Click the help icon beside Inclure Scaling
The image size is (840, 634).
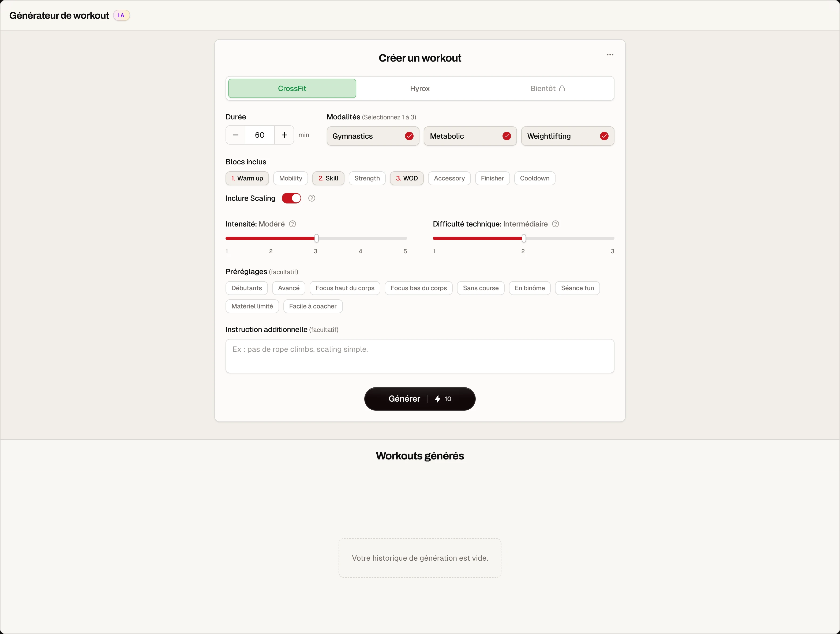point(312,198)
